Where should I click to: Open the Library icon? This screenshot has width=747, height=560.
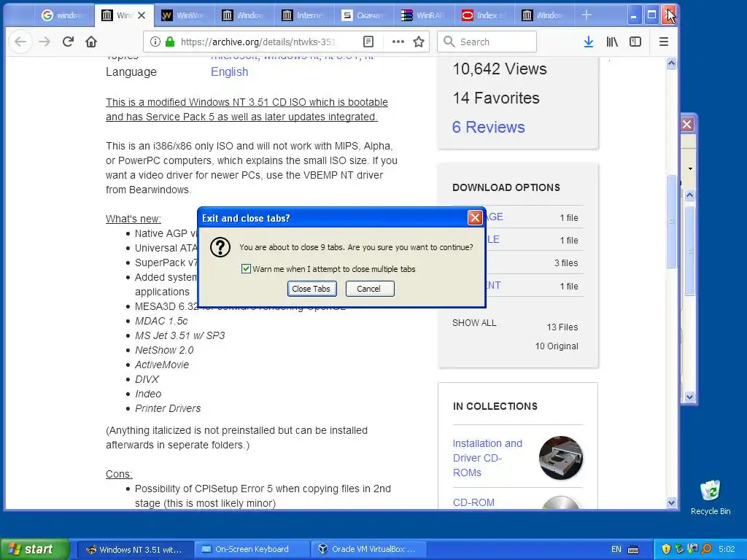[612, 42]
